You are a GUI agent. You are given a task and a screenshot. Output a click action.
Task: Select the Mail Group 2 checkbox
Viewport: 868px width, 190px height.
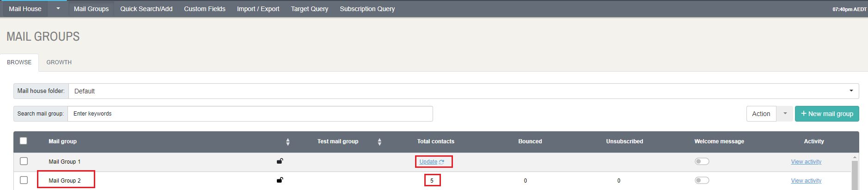(x=24, y=180)
